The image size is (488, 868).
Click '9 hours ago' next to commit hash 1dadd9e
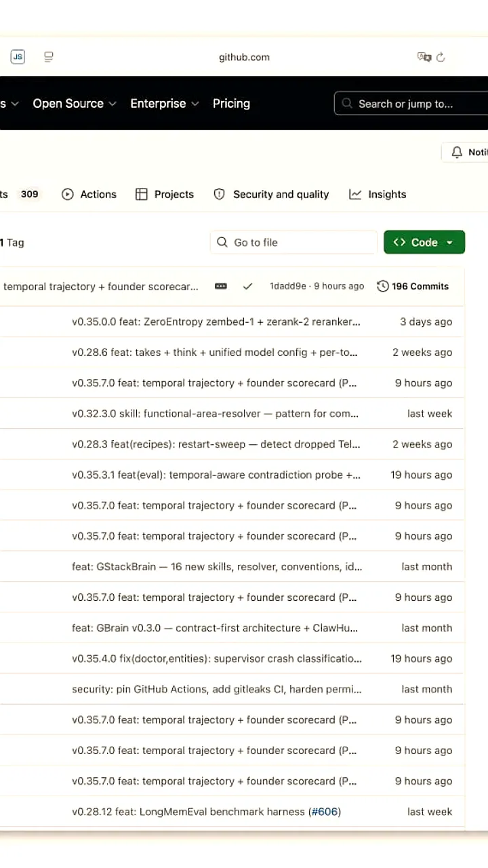point(339,286)
